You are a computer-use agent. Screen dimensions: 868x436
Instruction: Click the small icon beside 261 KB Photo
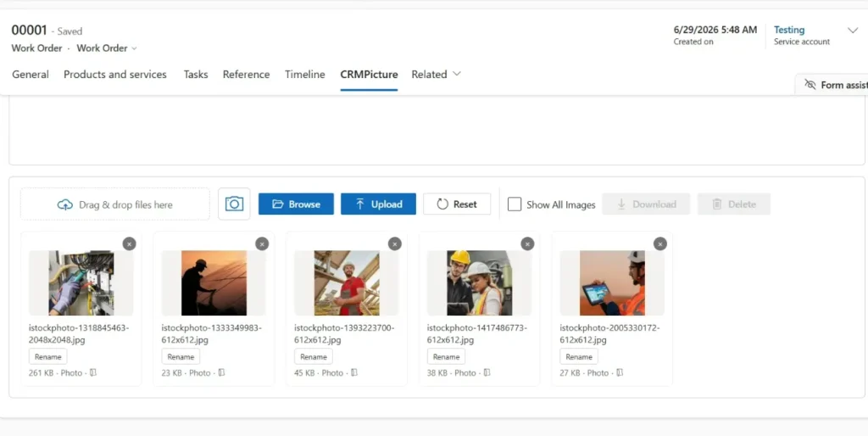point(93,373)
